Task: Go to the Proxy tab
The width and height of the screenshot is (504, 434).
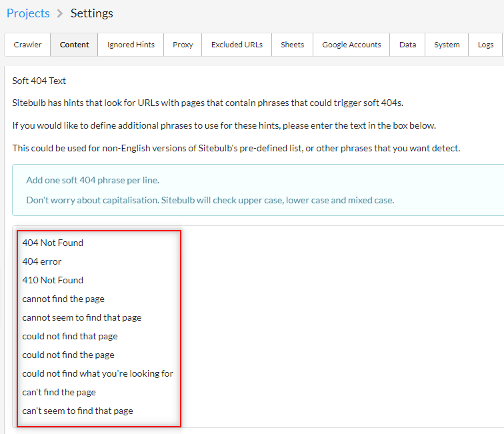Action: [x=183, y=45]
